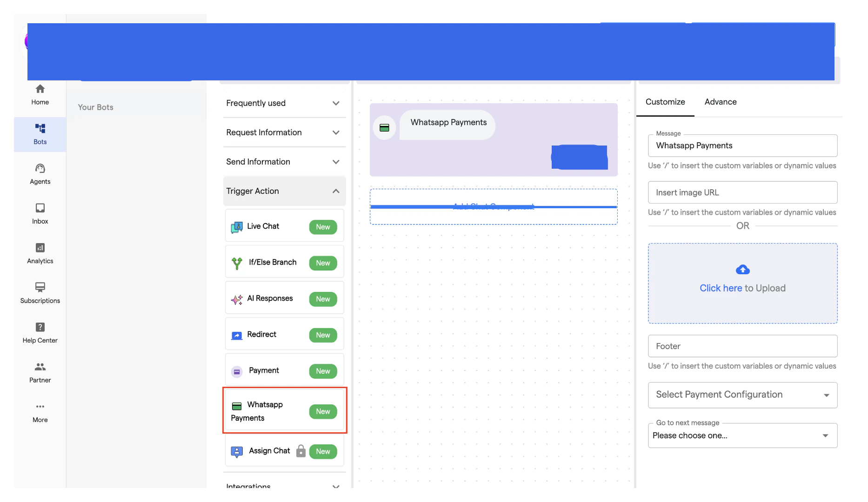Switch to the Customize tab
The width and height of the screenshot is (868, 502).
pyautogui.click(x=665, y=102)
